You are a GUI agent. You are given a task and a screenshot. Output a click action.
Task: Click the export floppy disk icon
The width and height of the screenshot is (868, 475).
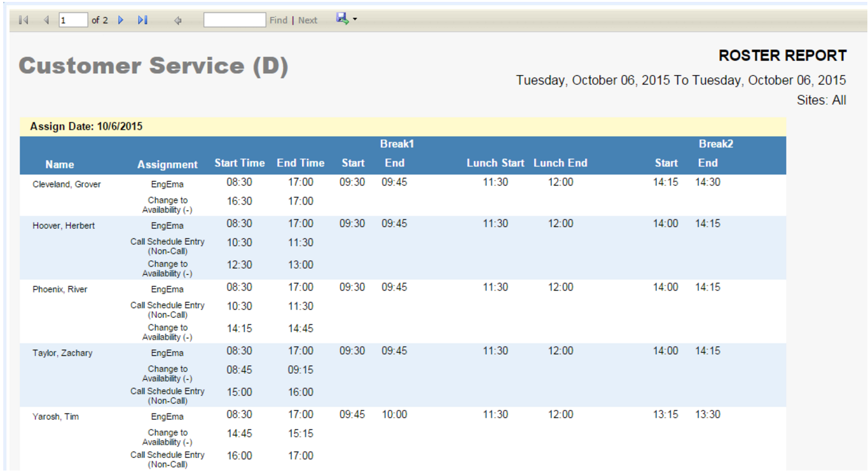click(342, 19)
